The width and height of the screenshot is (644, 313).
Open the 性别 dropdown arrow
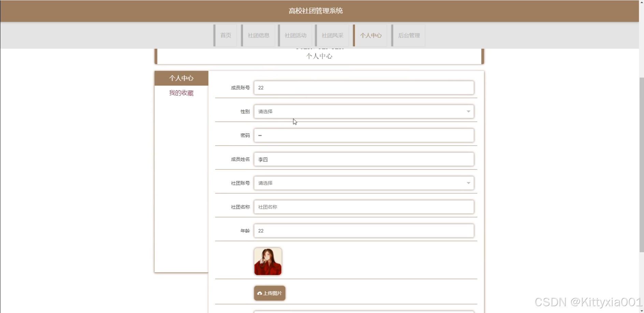coord(468,111)
